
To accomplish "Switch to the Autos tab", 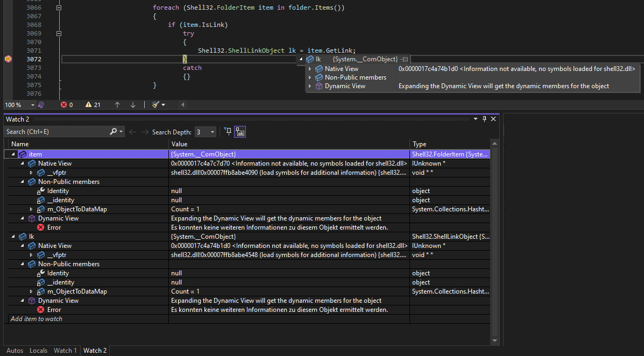I will click(x=15, y=351).
